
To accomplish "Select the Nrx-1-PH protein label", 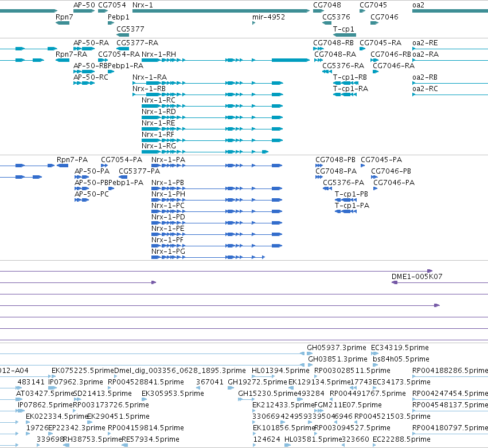I will click(168, 194).
